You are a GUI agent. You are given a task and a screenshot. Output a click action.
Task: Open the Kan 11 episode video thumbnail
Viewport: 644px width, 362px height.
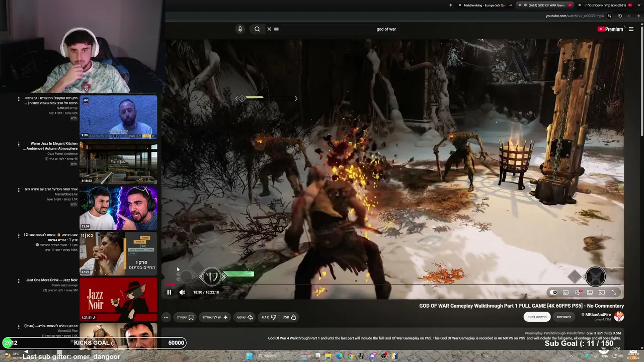coord(118,253)
